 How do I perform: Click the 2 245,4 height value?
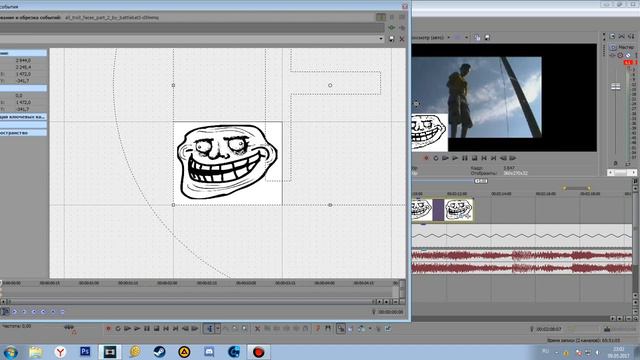[x=23, y=67]
